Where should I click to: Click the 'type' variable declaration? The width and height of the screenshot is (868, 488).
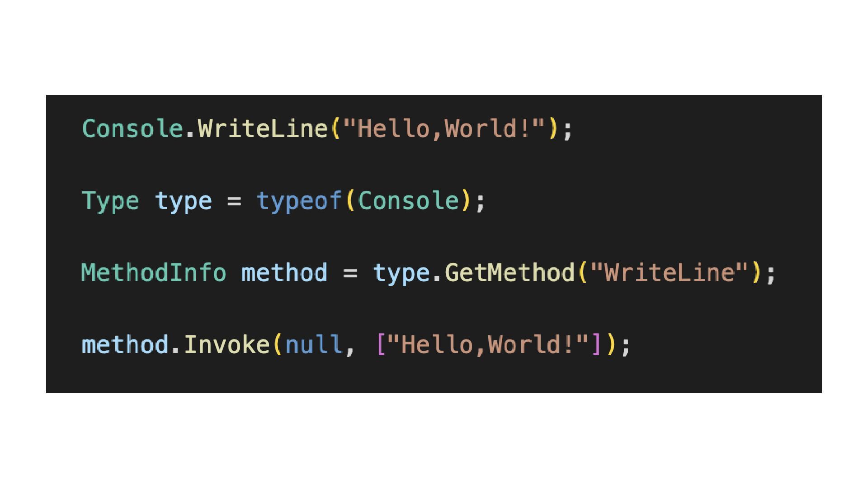coord(183,201)
